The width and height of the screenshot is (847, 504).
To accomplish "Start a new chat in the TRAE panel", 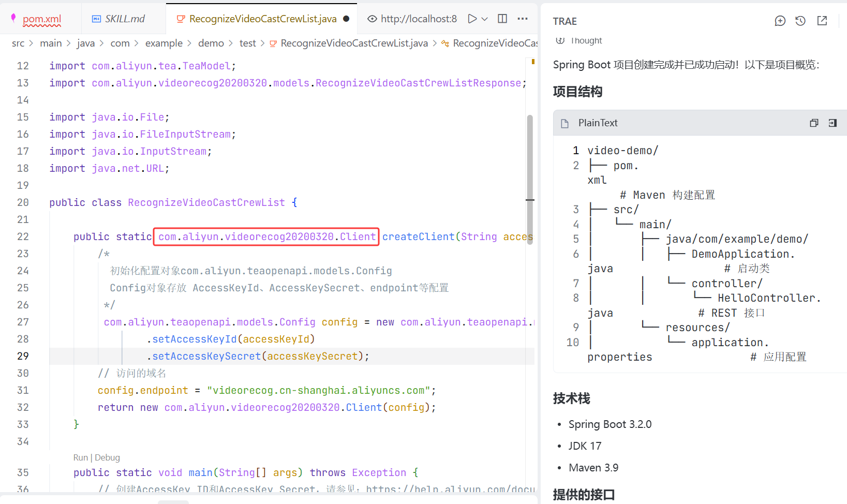I will [x=780, y=21].
